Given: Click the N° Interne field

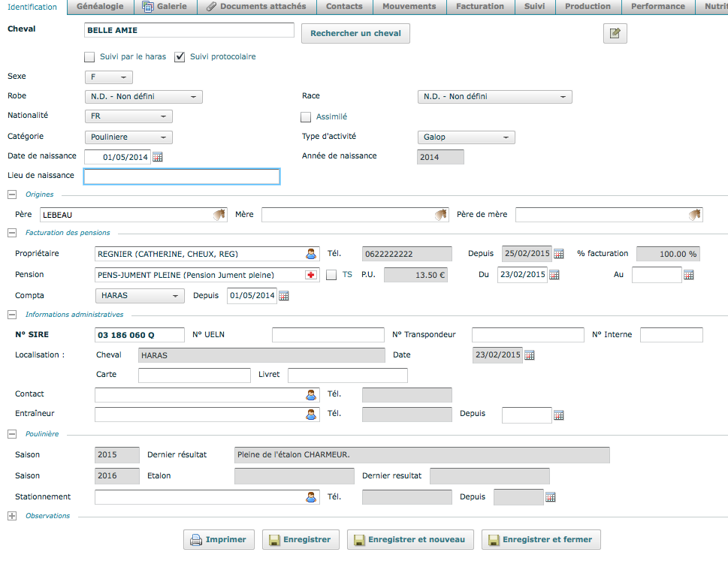Looking at the screenshot, I should click(x=672, y=335).
